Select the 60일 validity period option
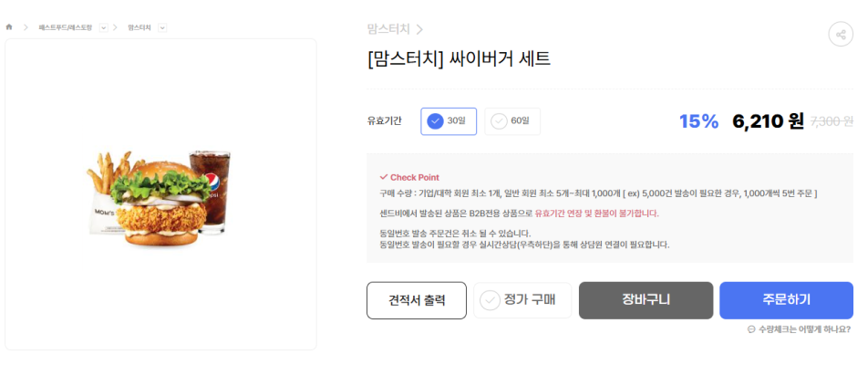 (x=512, y=121)
